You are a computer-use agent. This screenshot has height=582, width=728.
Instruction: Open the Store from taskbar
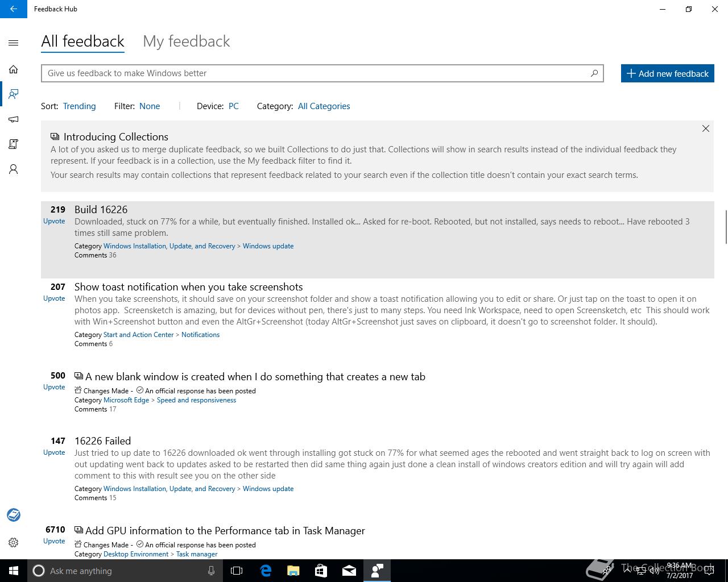click(x=321, y=571)
